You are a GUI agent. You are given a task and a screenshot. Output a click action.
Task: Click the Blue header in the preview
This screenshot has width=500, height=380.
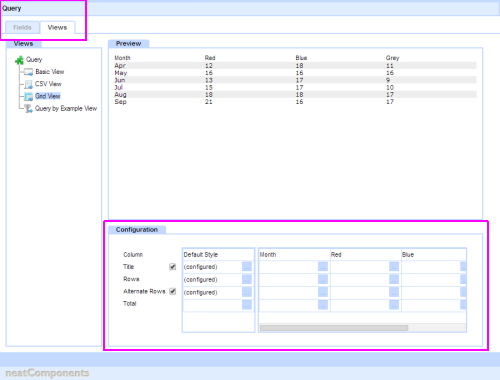click(x=301, y=58)
